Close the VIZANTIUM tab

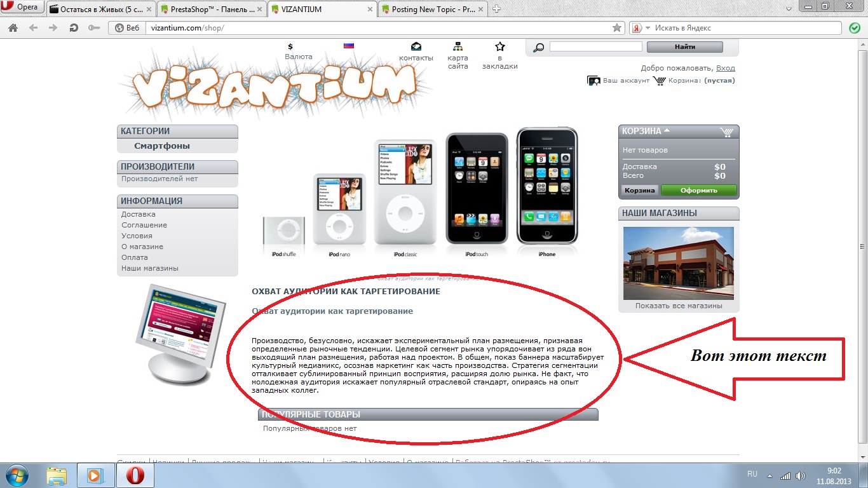[369, 10]
